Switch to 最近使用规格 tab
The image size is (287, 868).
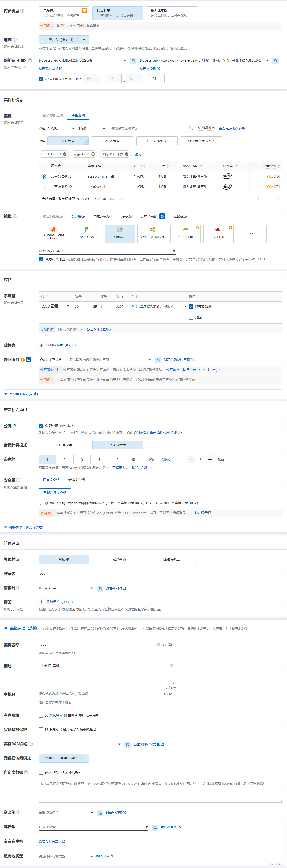[x=53, y=116]
